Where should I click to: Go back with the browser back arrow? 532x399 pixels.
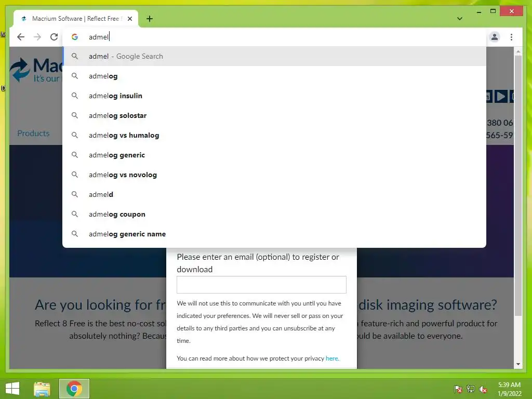pyautogui.click(x=21, y=37)
